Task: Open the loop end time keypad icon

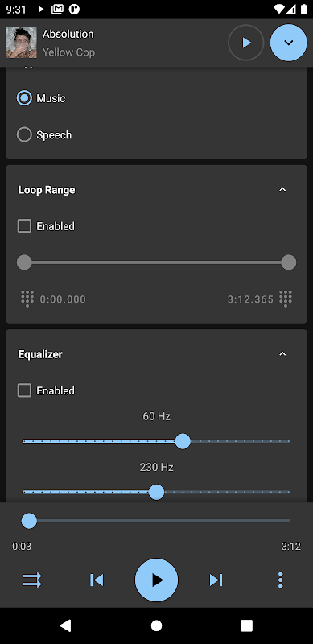Action: (x=286, y=299)
